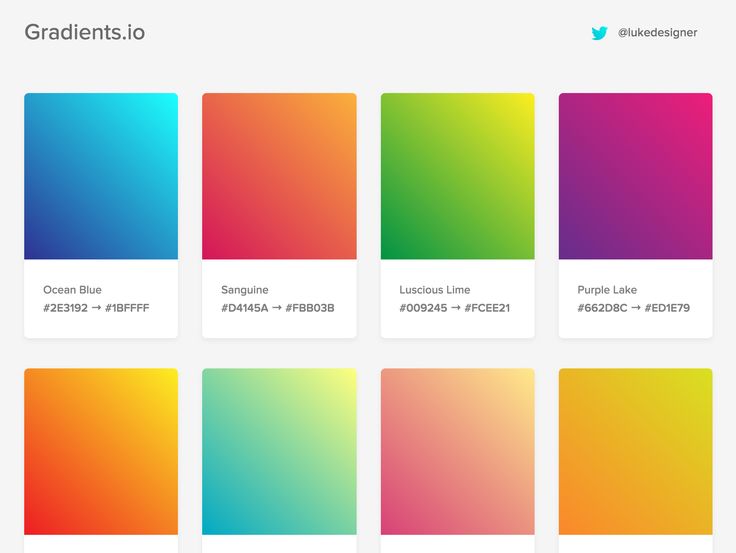
Task: Click hex codes #009245 → #FCEE21
Action: (455, 308)
